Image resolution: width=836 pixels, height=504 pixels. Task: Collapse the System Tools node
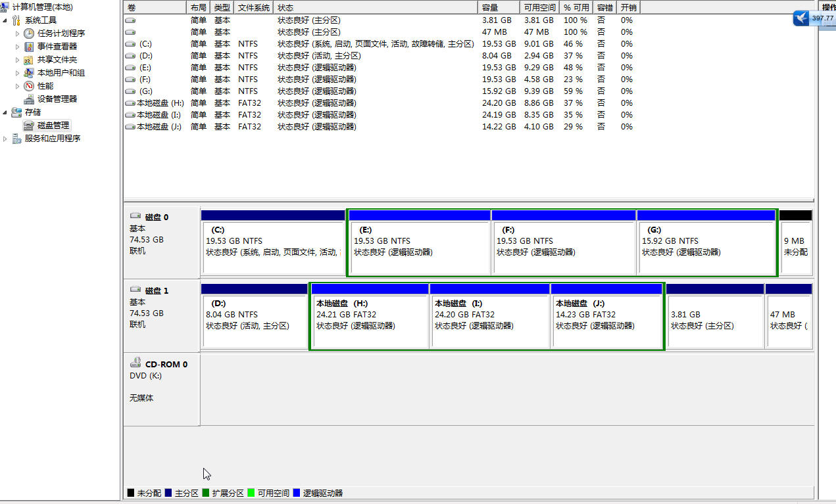[x=6, y=20]
